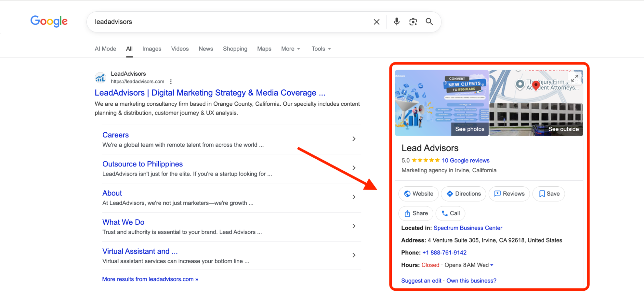Screen dimensions: 644x292
Task: Call Lead Advisors via the Call icon
Action: (x=450, y=213)
